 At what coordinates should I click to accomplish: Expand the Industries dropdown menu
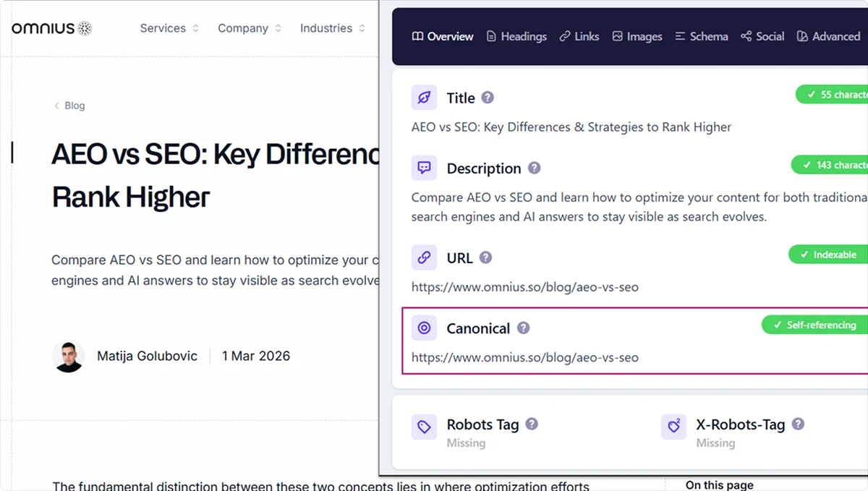pos(333,28)
